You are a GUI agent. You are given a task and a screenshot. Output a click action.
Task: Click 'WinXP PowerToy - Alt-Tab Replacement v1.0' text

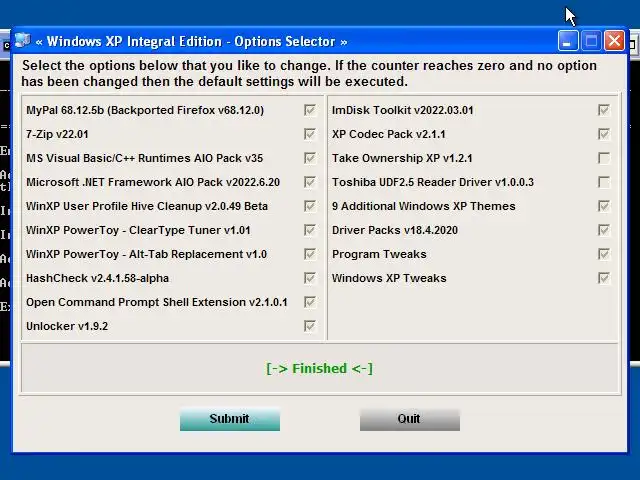click(x=147, y=254)
